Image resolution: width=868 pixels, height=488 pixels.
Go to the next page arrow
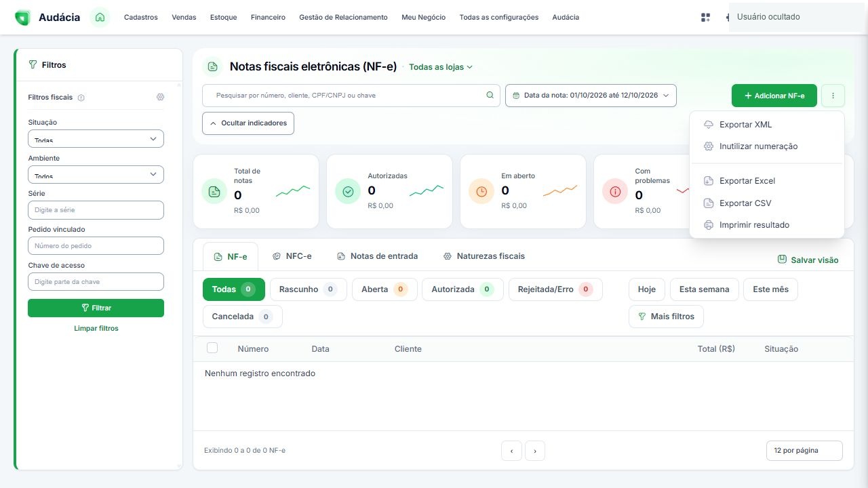coord(535,451)
